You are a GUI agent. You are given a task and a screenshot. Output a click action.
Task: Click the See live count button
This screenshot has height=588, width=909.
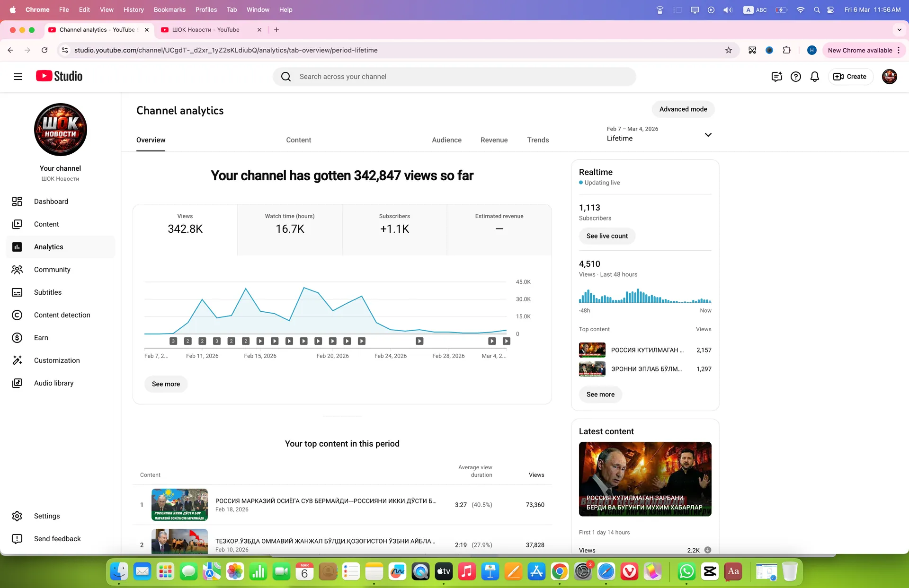coord(607,236)
